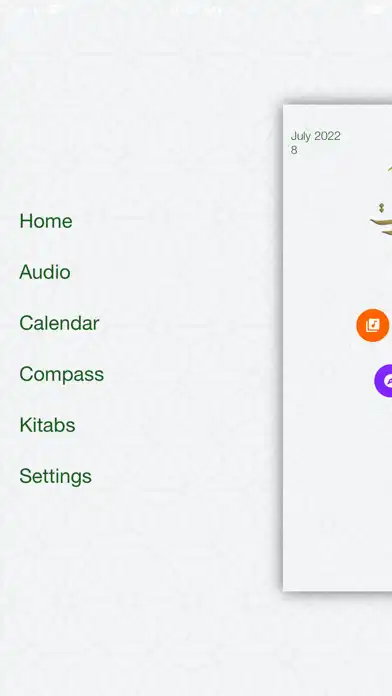The height and width of the screenshot is (696, 392).
Task: Tap the small green ornament beside the calligraphy
Action: point(381,207)
